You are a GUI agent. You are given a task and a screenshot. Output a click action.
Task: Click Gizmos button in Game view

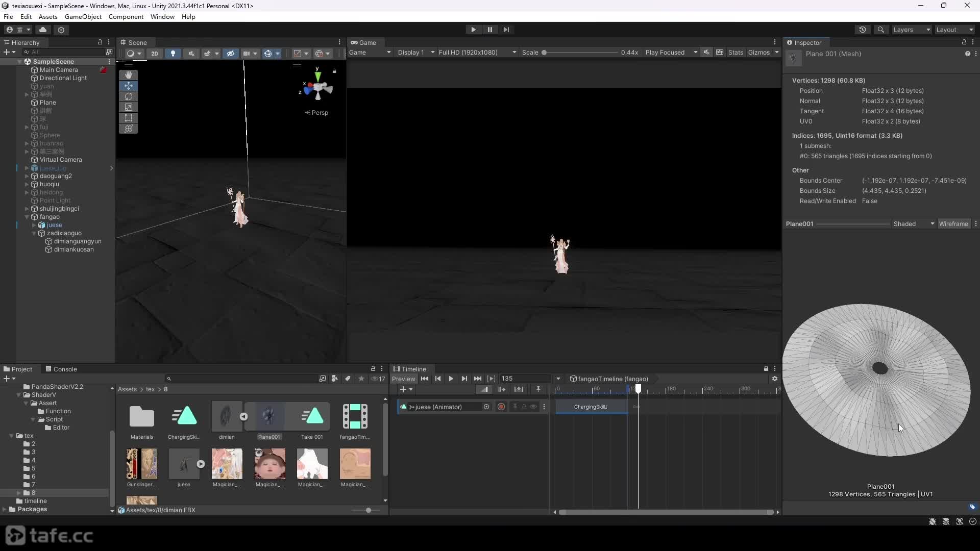(x=759, y=52)
